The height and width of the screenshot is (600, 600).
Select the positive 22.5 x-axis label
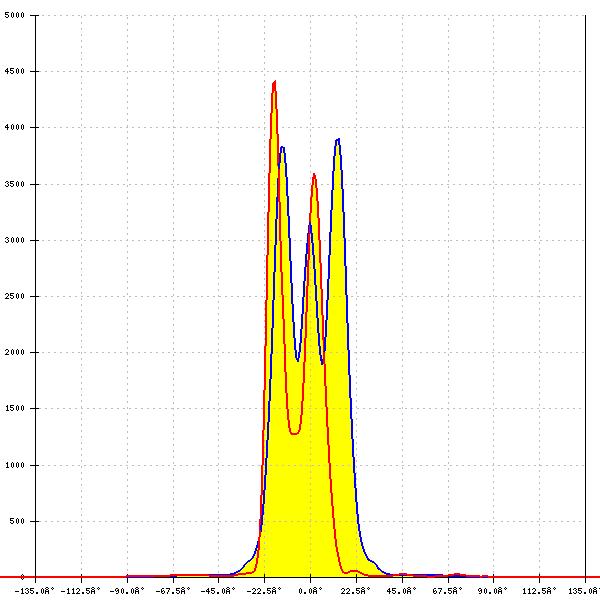pyautogui.click(x=355, y=591)
